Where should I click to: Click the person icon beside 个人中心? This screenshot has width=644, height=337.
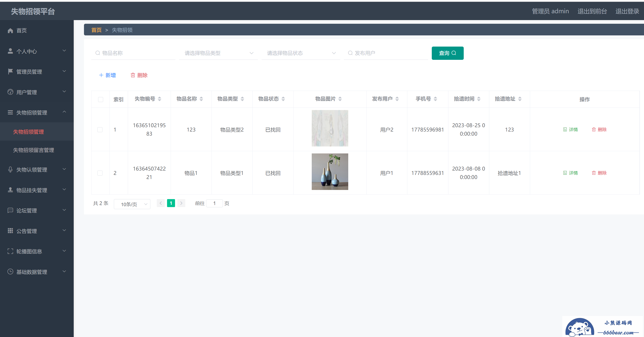click(10, 51)
